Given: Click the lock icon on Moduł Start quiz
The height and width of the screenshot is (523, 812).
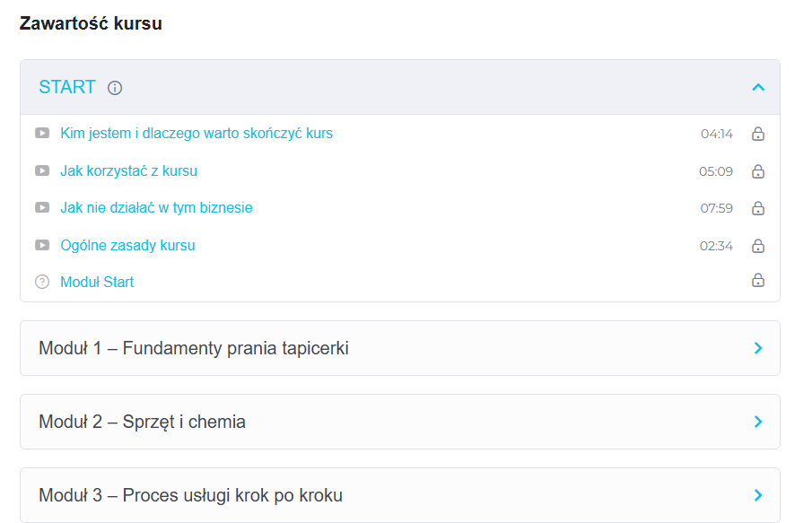Looking at the screenshot, I should pos(758,280).
